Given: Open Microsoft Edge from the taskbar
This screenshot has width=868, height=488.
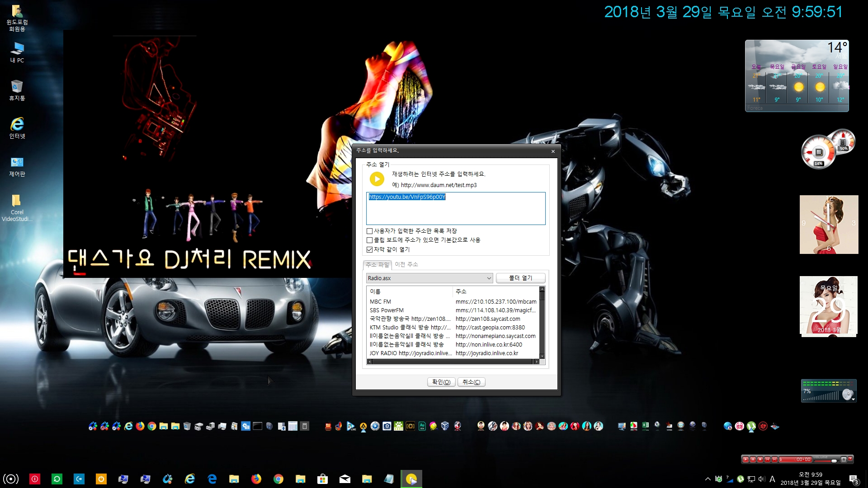Looking at the screenshot, I should (x=212, y=479).
